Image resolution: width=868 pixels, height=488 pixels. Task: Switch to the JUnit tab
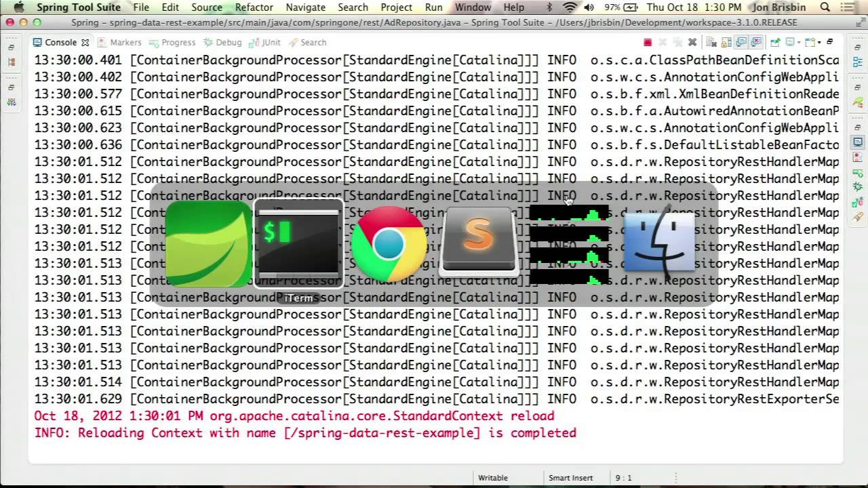[x=264, y=42]
